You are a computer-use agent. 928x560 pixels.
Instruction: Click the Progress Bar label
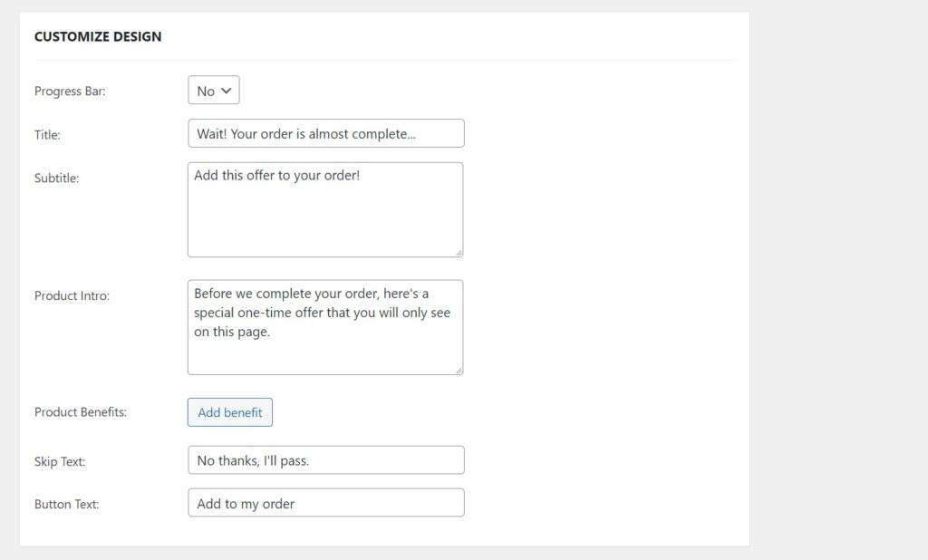pos(70,91)
